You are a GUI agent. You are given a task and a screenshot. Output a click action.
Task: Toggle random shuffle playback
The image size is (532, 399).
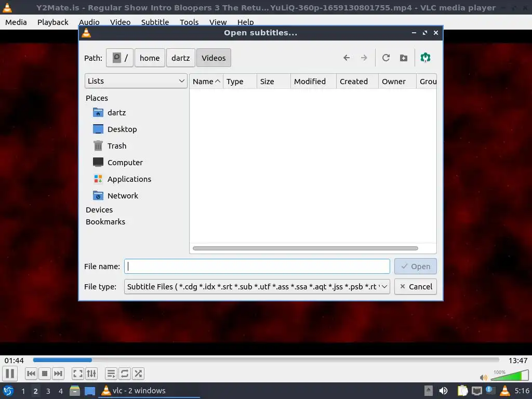point(138,374)
